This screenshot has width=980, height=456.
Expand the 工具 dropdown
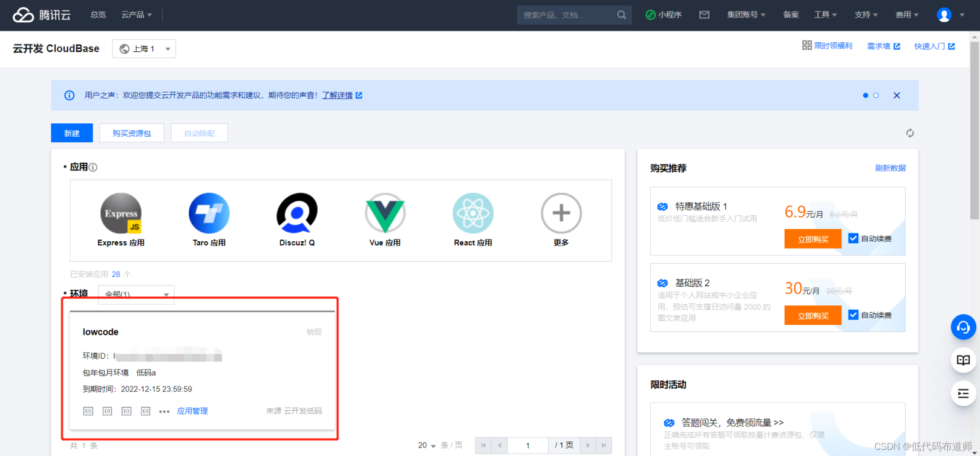[826, 15]
